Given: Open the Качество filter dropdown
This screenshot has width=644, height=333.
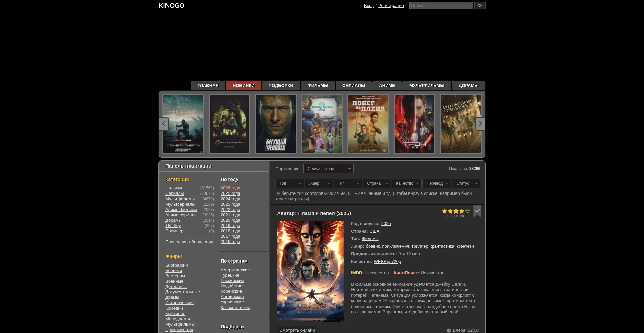Looking at the screenshot, I should (x=406, y=183).
